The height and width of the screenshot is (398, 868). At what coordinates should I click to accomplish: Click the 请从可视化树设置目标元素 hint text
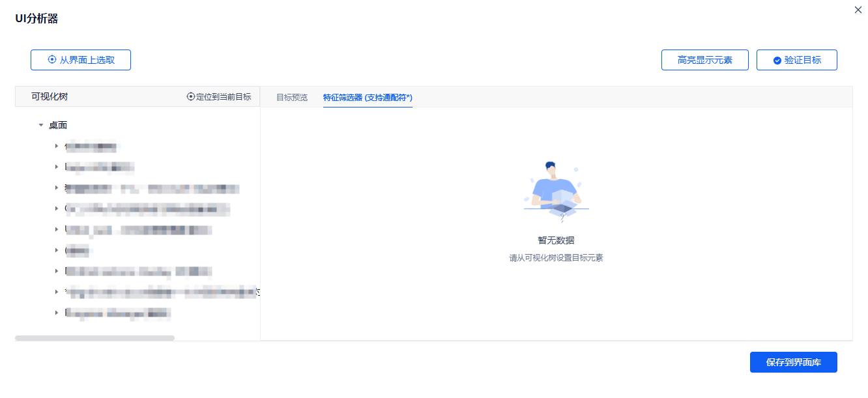click(556, 258)
